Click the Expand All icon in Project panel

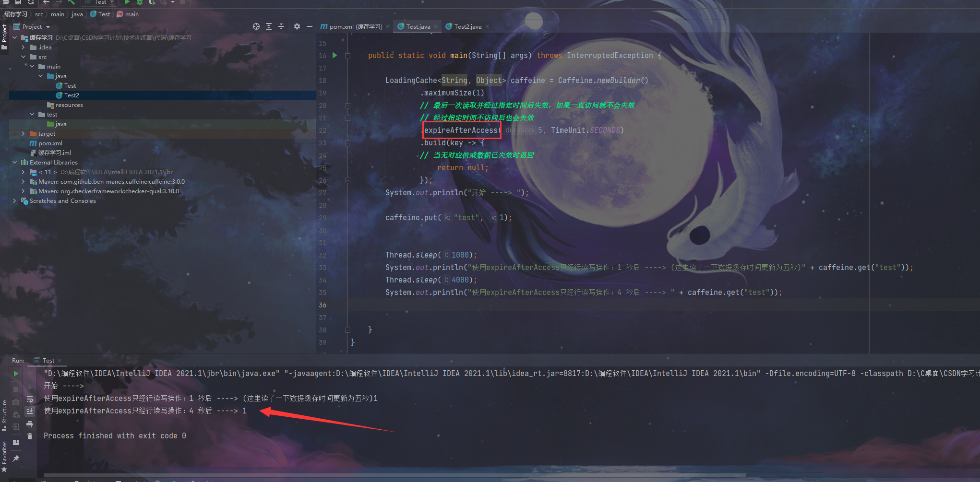coord(269,26)
